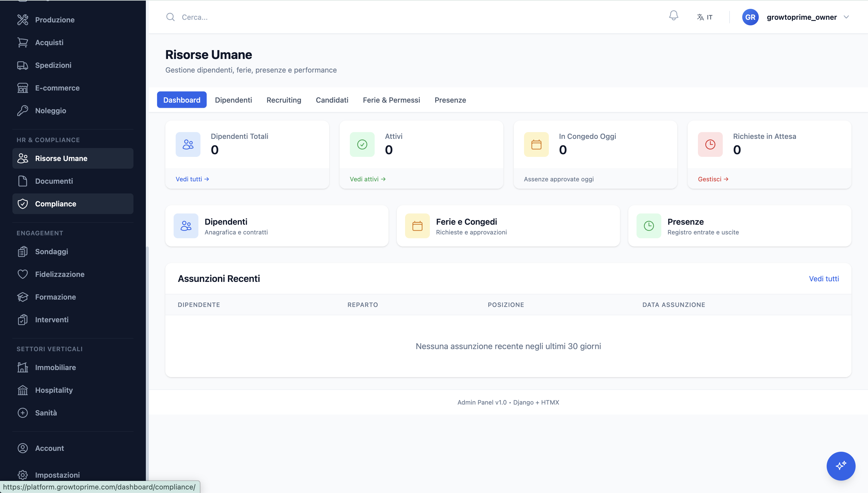Click the Compliance shield icon

coord(23,204)
